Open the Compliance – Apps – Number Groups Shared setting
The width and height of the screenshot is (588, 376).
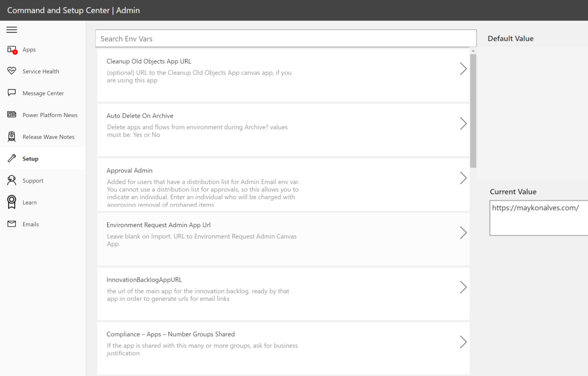[x=463, y=342]
